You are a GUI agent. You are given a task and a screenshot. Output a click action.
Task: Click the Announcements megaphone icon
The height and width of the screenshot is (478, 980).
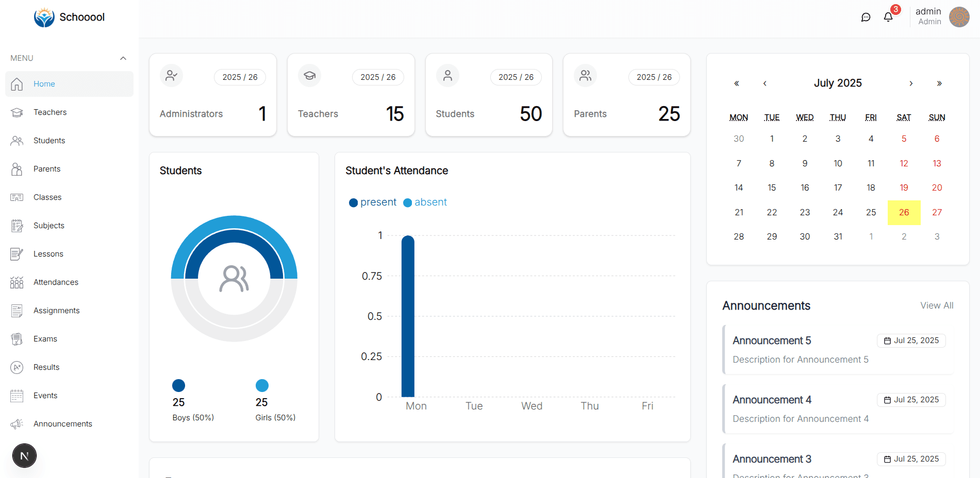click(17, 423)
